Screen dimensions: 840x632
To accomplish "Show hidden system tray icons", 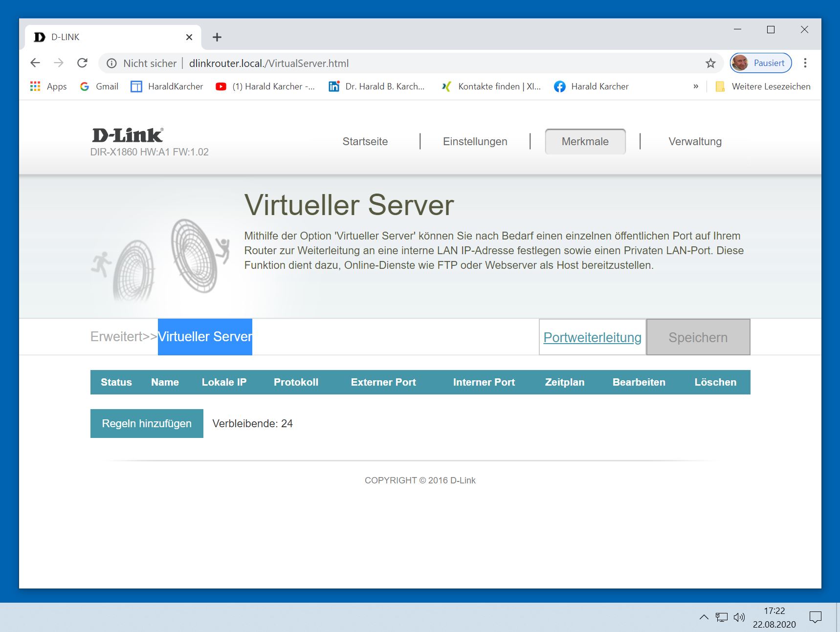I will 704,617.
